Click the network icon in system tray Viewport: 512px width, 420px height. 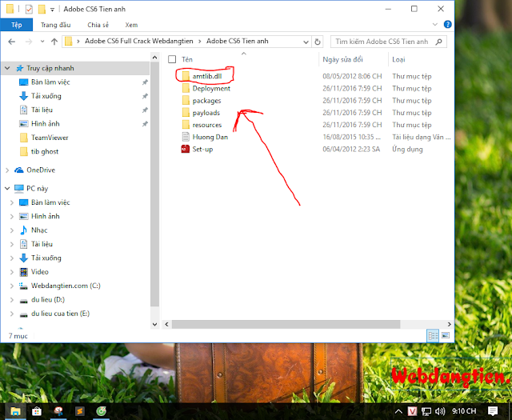pos(426,411)
